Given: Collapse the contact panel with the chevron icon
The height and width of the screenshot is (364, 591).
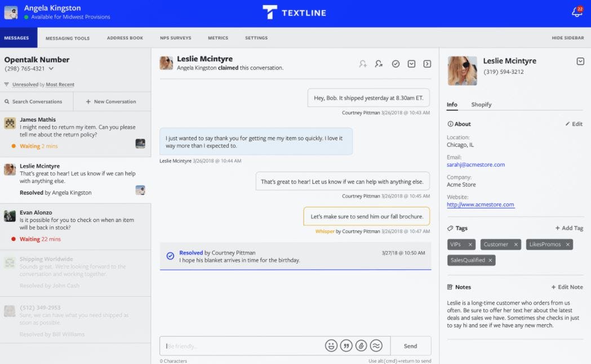Looking at the screenshot, I should 580,61.
